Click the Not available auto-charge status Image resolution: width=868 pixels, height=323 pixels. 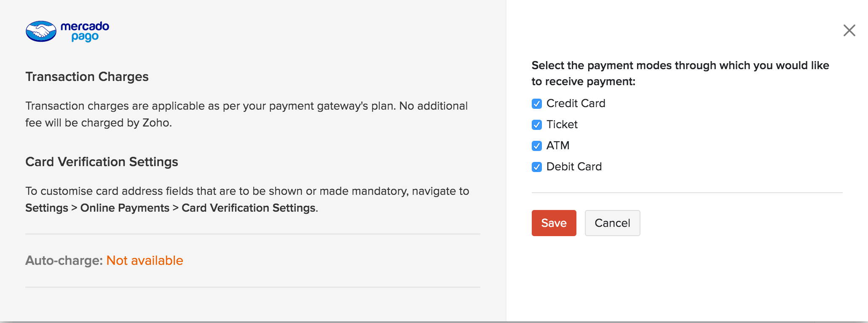pos(145,261)
